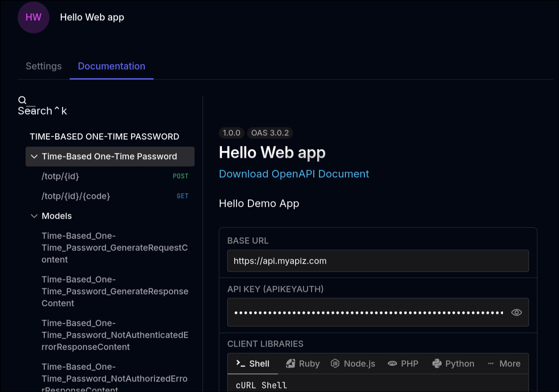Select Time-Based_One-Time_Password_GenerateRequestContent model
Image resolution: width=559 pixels, height=392 pixels.
click(115, 247)
